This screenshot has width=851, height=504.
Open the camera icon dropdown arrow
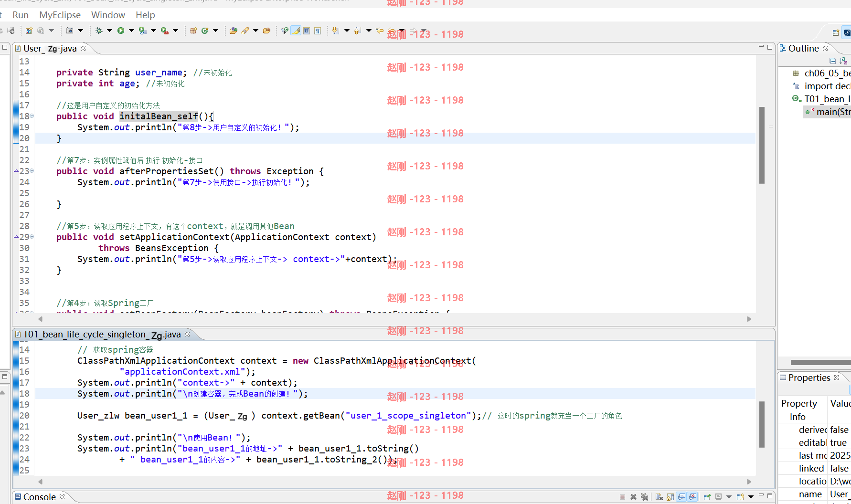tap(80, 31)
